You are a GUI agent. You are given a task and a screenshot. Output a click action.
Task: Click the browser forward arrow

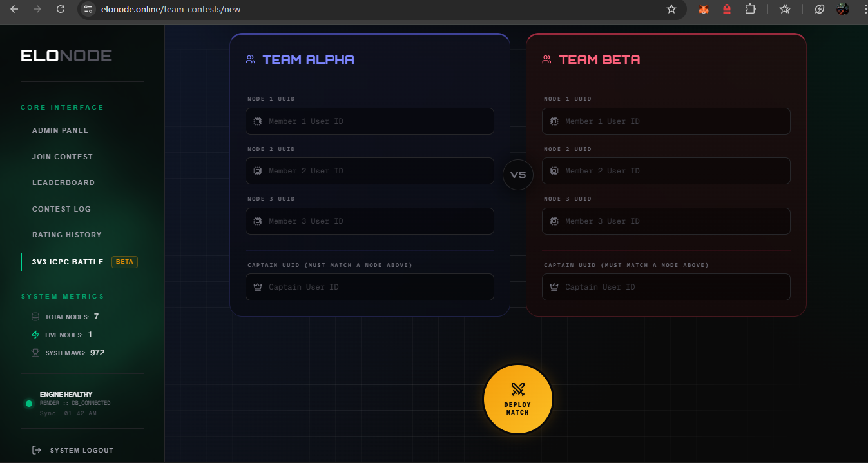click(x=37, y=9)
